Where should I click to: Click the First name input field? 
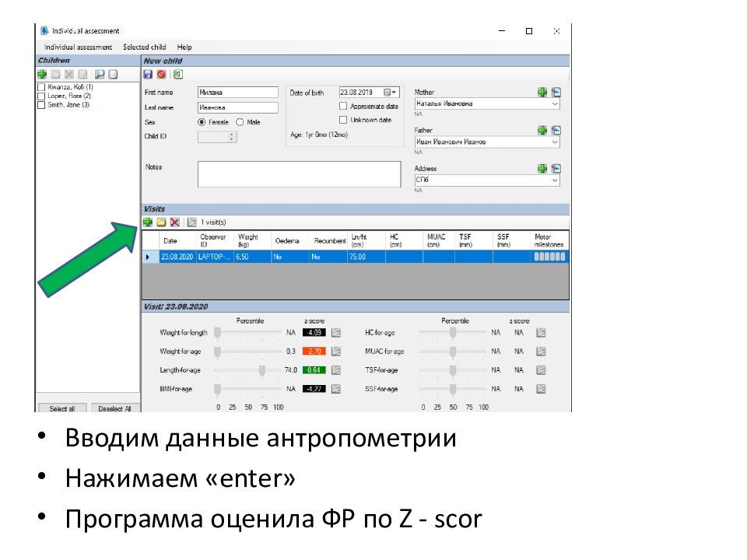pyautogui.click(x=238, y=93)
